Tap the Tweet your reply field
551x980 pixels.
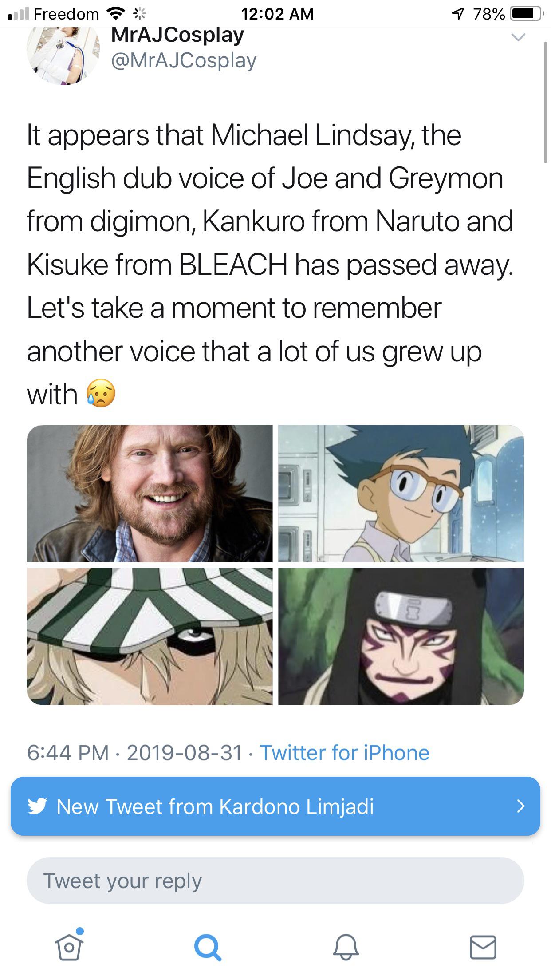(x=275, y=880)
